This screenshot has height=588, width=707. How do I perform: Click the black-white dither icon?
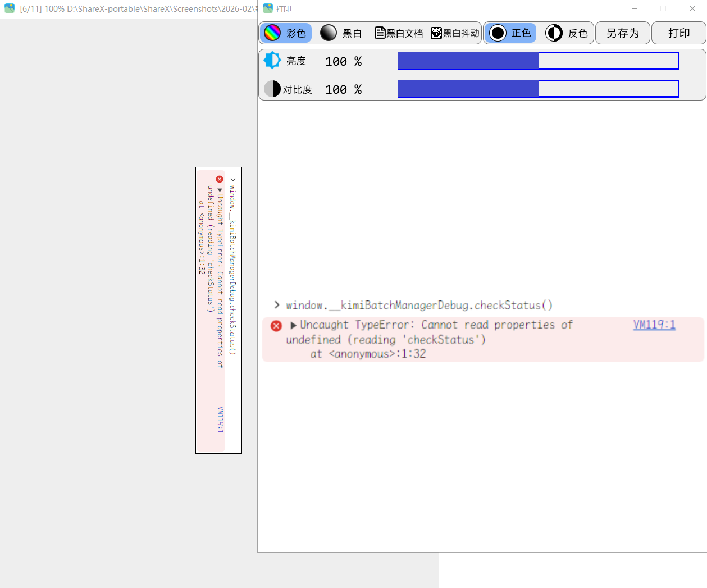pyautogui.click(x=436, y=33)
